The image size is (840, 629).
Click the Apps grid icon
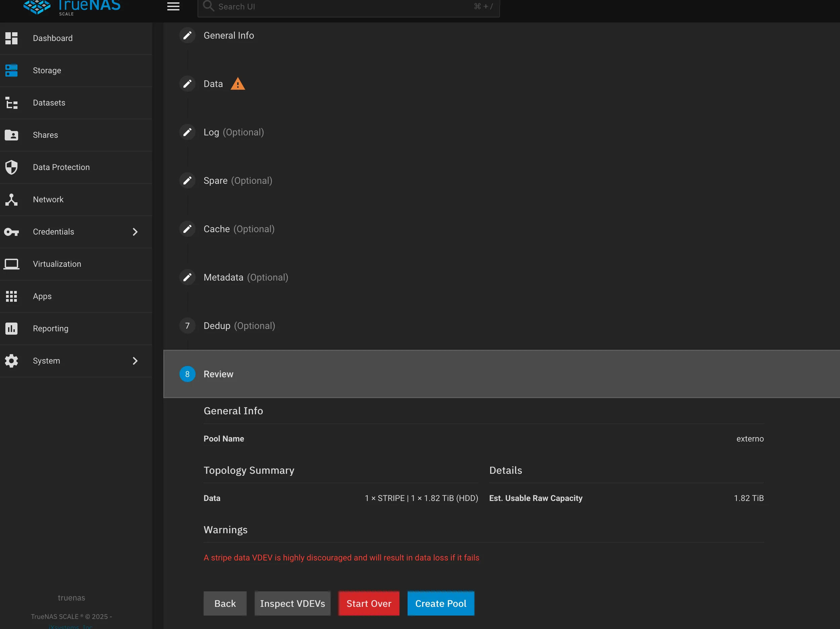click(x=11, y=296)
